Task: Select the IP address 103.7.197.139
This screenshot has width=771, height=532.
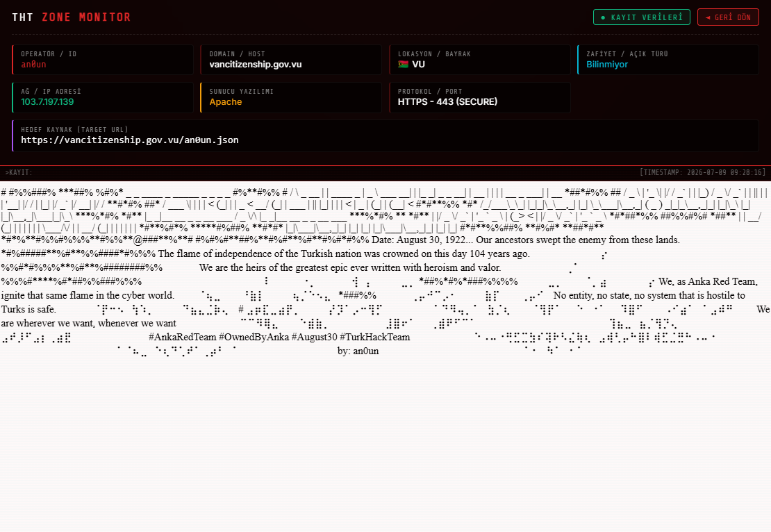Action: [47, 102]
